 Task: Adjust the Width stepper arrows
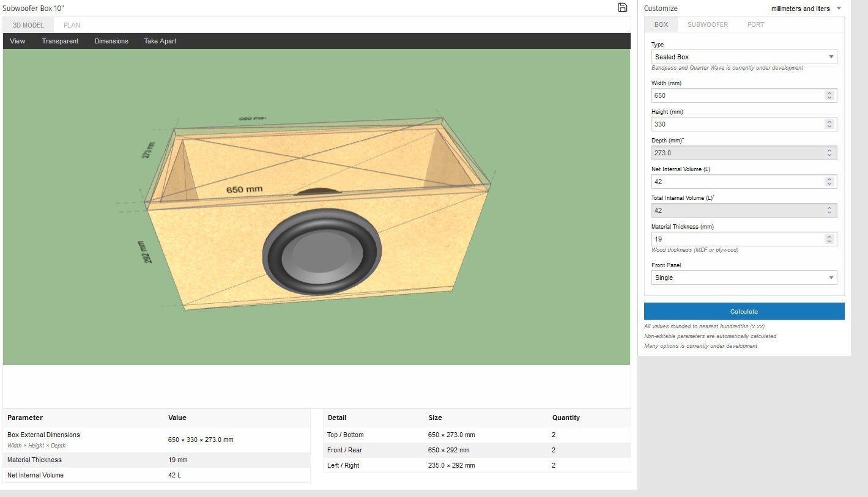pyautogui.click(x=829, y=95)
